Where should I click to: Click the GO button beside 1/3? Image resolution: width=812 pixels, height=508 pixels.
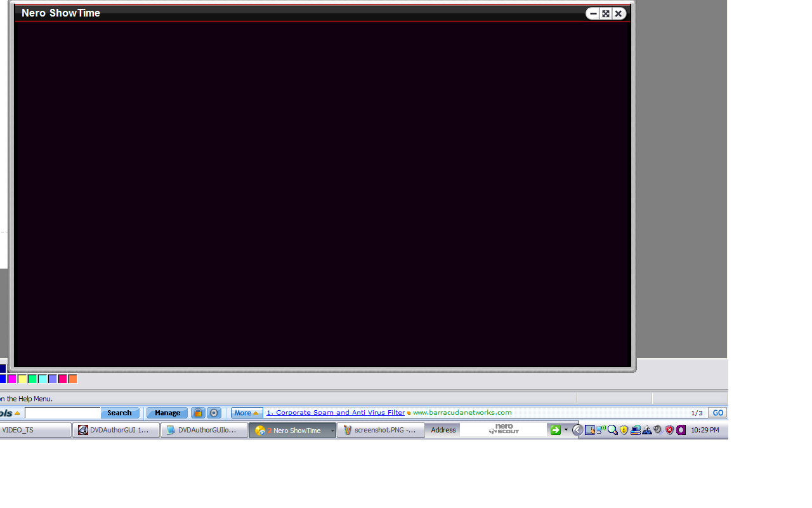717,413
